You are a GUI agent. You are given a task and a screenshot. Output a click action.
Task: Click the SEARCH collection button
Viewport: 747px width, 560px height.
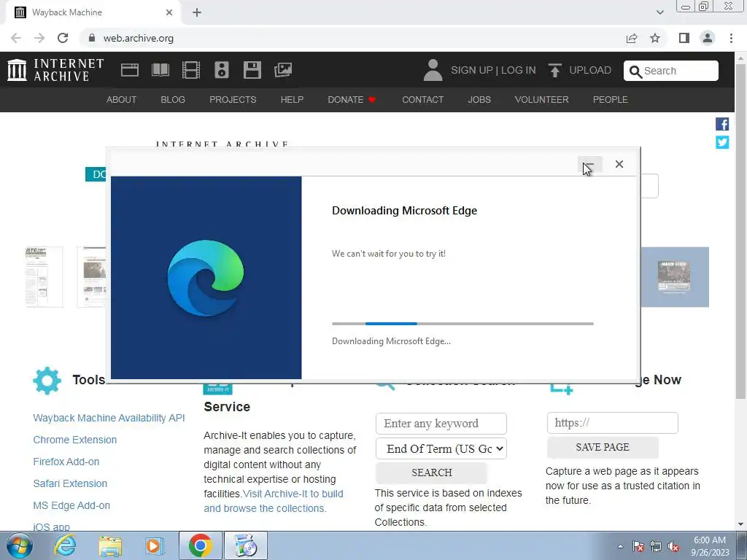point(432,472)
